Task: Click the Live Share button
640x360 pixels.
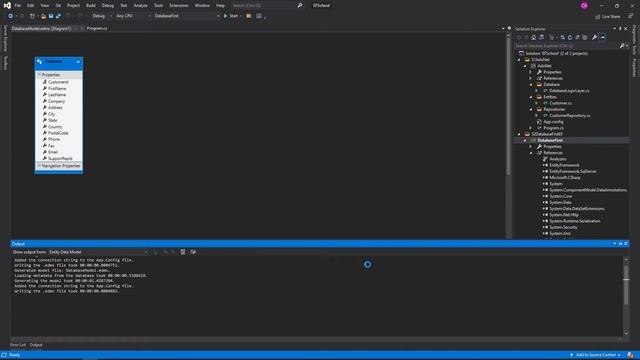Action: pos(607,17)
